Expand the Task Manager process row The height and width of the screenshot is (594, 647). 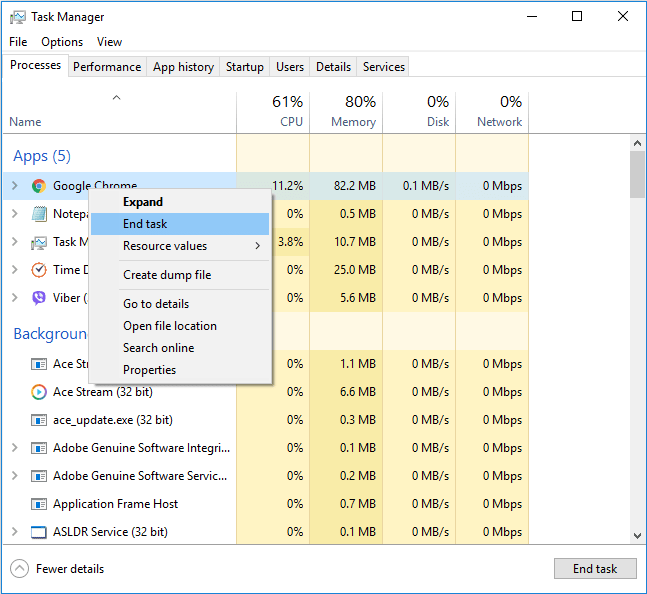click(15, 242)
